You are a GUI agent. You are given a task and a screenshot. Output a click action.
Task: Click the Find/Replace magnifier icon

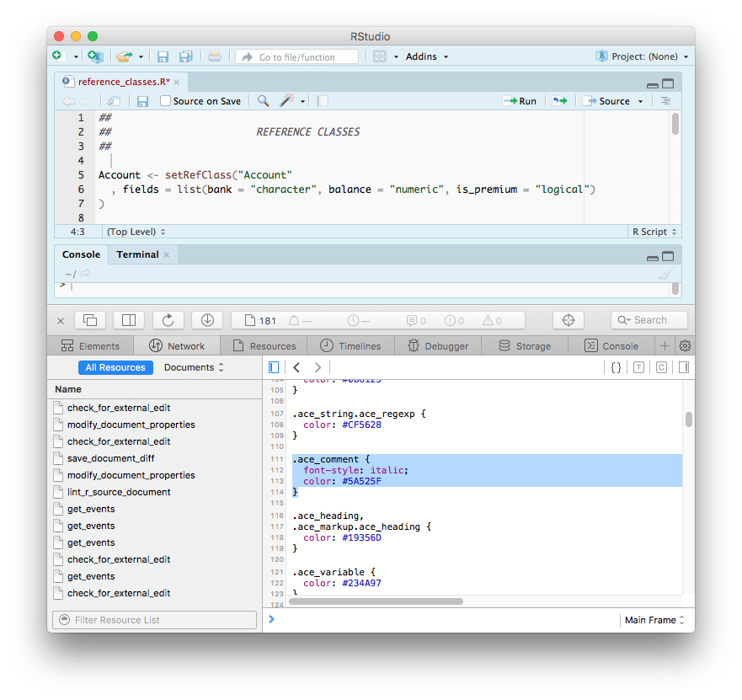pos(264,101)
